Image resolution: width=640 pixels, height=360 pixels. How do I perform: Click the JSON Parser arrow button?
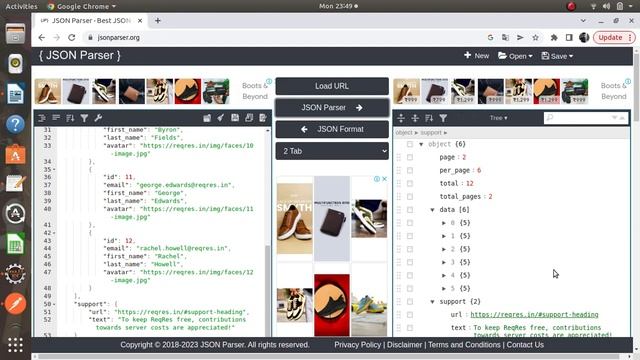coord(332,108)
